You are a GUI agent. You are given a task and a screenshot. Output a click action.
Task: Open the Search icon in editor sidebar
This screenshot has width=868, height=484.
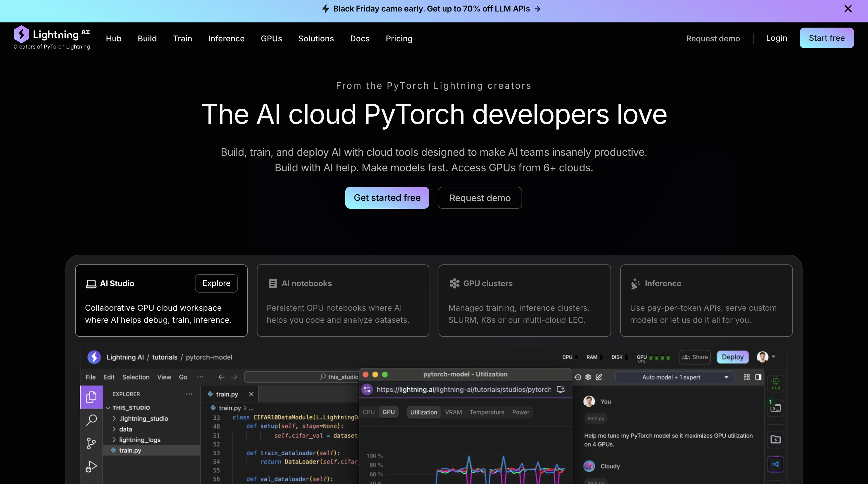(91, 420)
